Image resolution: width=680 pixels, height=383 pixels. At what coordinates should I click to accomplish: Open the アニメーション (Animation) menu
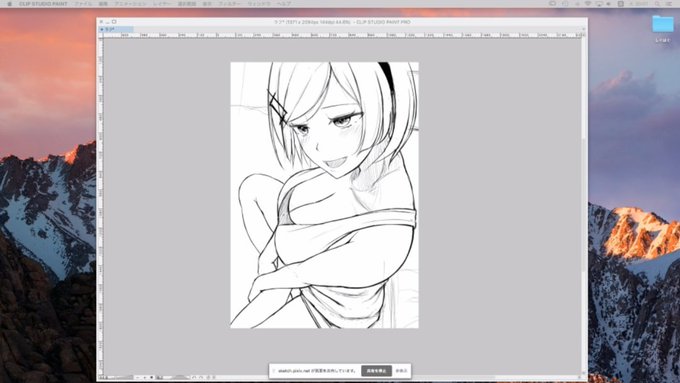click(131, 3)
